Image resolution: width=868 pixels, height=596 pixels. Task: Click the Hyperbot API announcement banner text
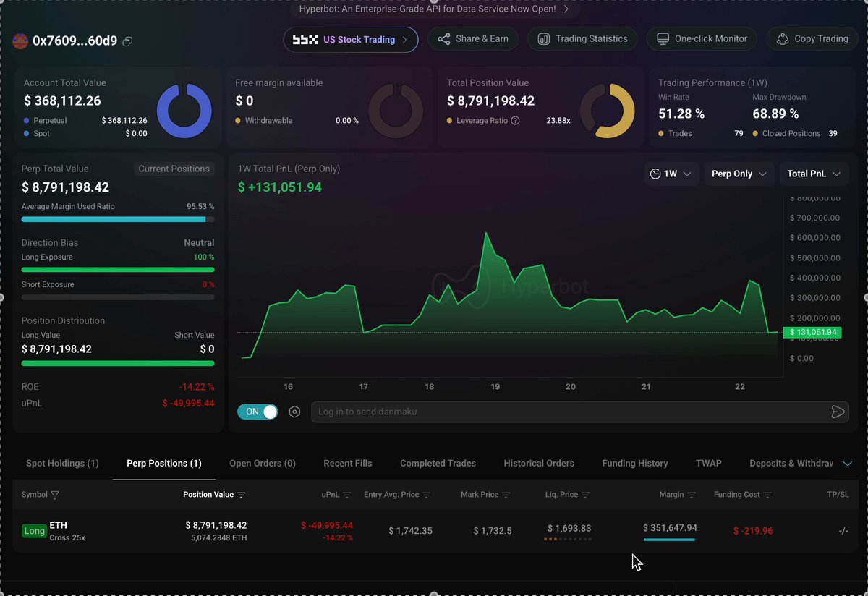[x=427, y=9]
